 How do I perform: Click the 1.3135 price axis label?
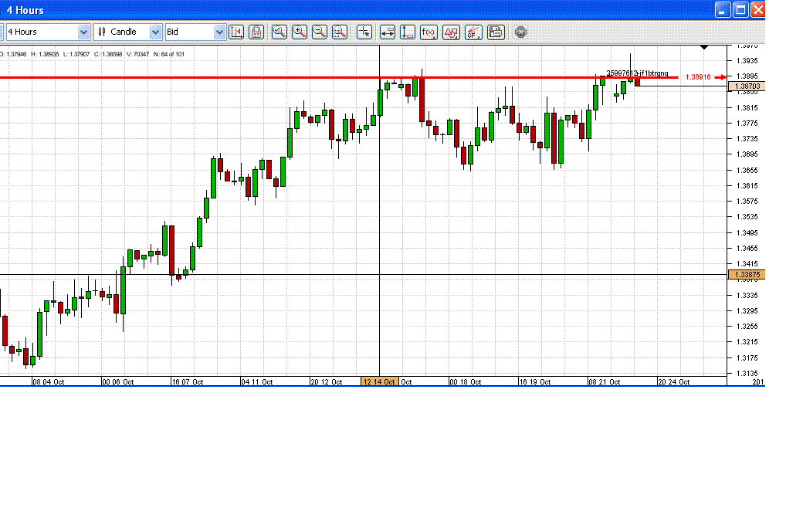tap(747, 374)
